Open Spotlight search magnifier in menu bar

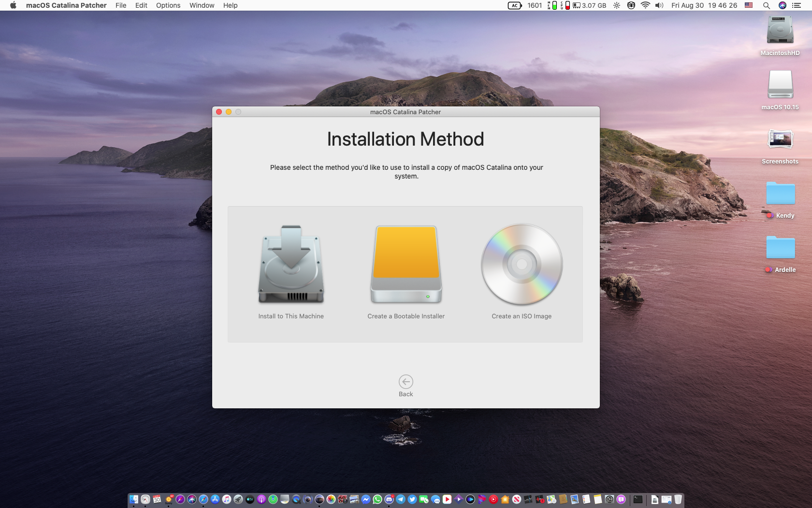[x=767, y=5]
